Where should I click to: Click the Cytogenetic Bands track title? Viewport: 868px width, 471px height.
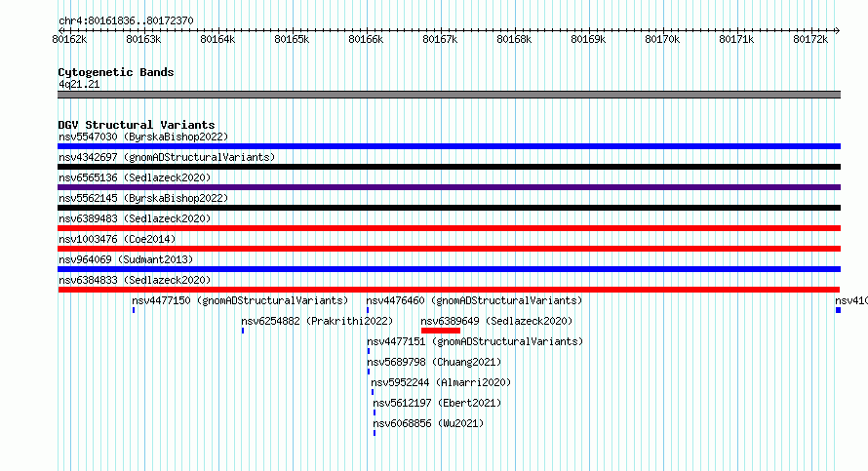[116, 72]
